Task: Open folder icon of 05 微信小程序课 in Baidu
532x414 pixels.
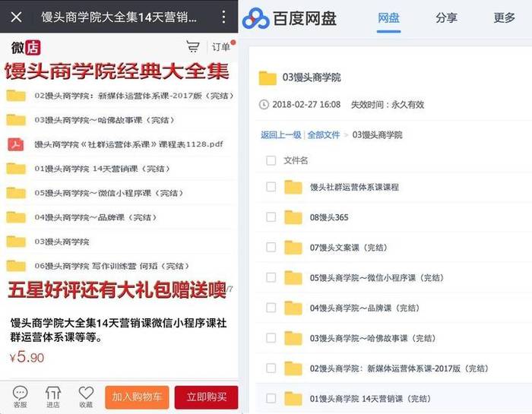Action: (x=293, y=277)
